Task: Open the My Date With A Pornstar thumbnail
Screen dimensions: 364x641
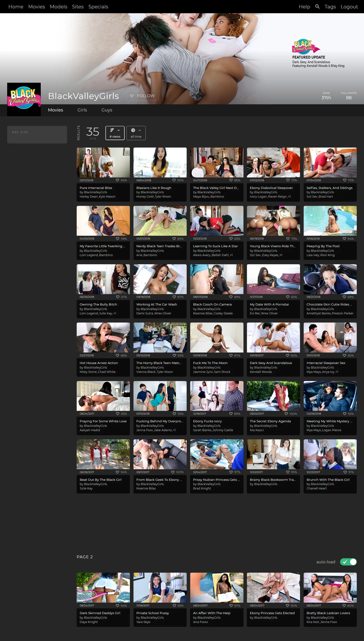Action: [x=273, y=279]
